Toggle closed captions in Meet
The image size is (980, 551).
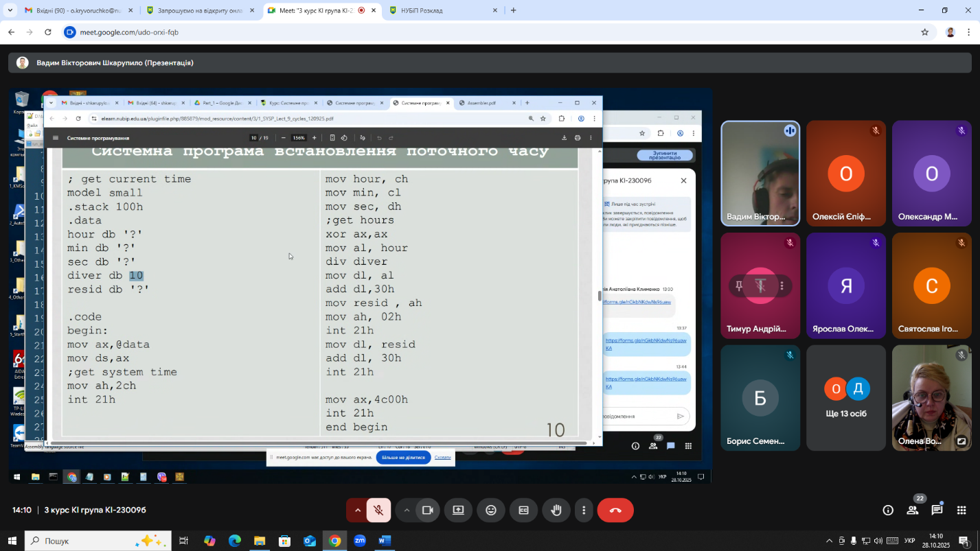524,510
